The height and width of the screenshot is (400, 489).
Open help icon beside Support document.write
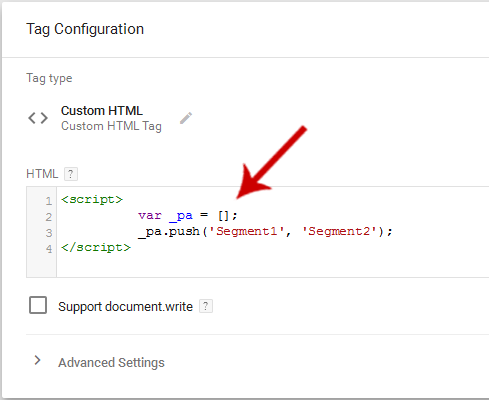206,306
